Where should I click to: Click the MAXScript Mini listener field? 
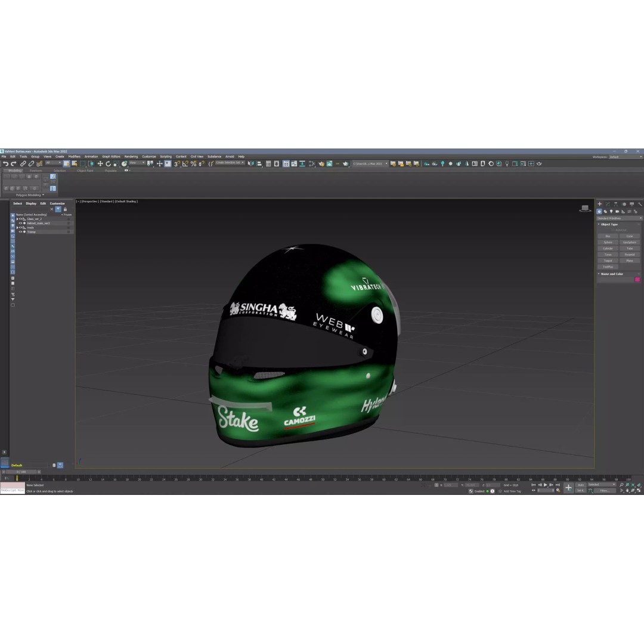pyautogui.click(x=13, y=491)
